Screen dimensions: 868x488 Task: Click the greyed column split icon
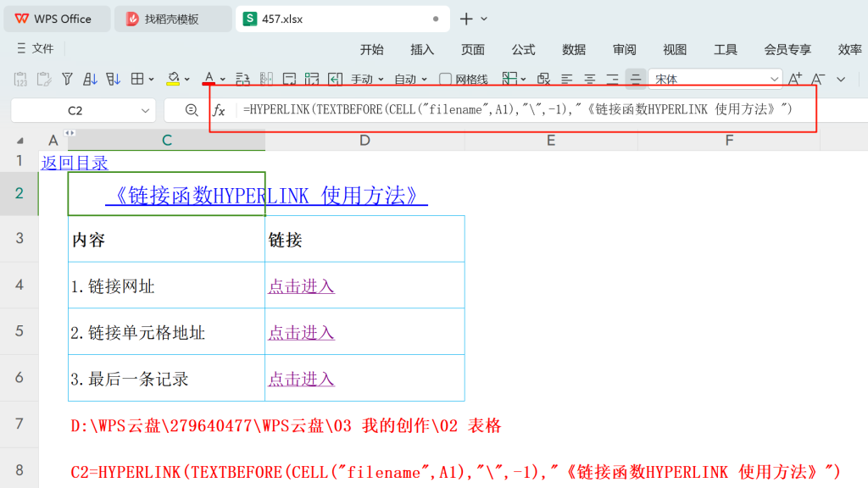pyautogui.click(x=266, y=79)
